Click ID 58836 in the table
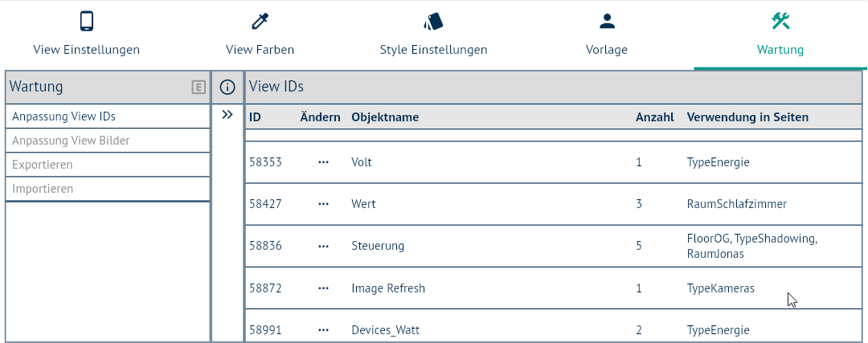This screenshot has width=868, height=343. click(x=265, y=246)
